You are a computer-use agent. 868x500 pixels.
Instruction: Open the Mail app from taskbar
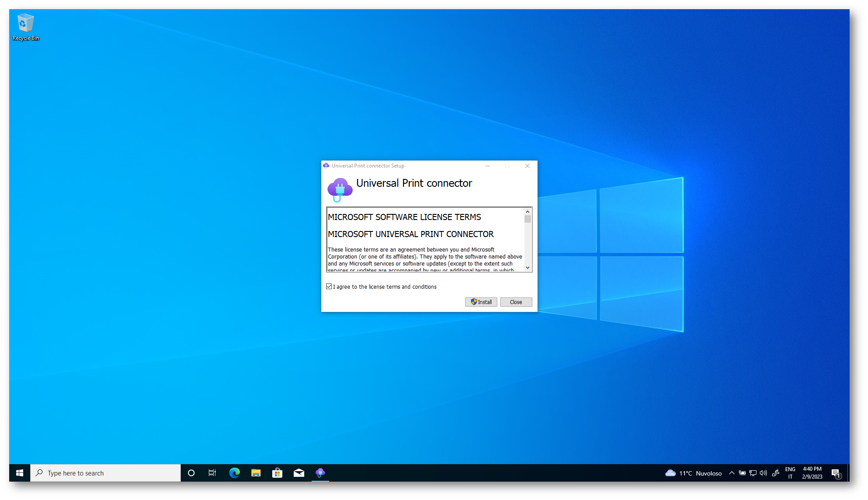[x=299, y=473]
